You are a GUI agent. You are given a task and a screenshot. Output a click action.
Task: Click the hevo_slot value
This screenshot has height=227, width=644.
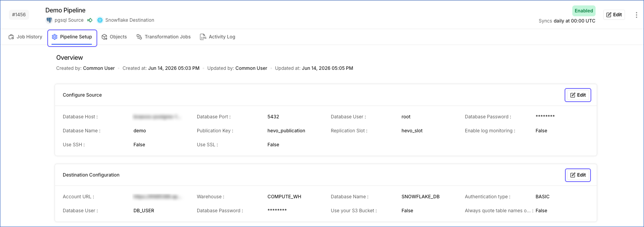(x=412, y=131)
